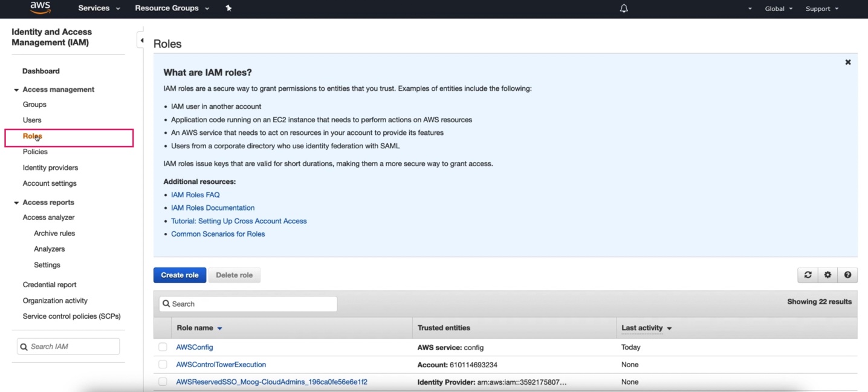Open the notifications bell
This screenshot has height=392, width=868.
624,8
